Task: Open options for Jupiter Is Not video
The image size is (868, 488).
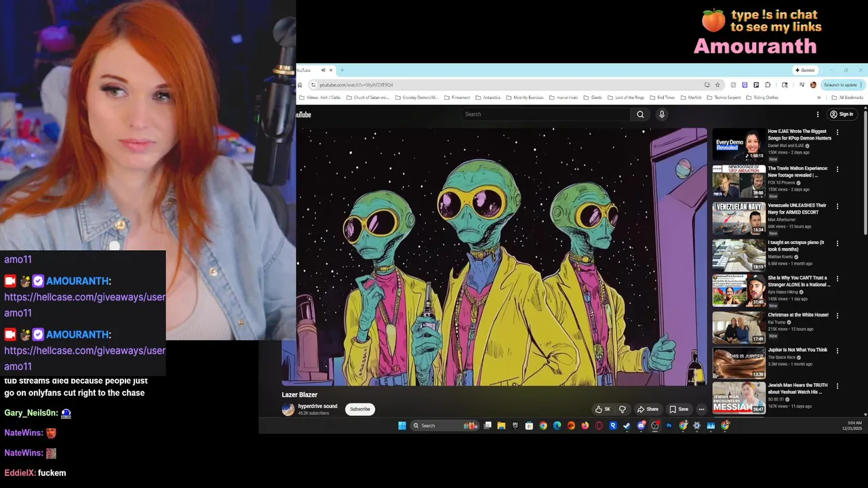Action: pos(837,351)
